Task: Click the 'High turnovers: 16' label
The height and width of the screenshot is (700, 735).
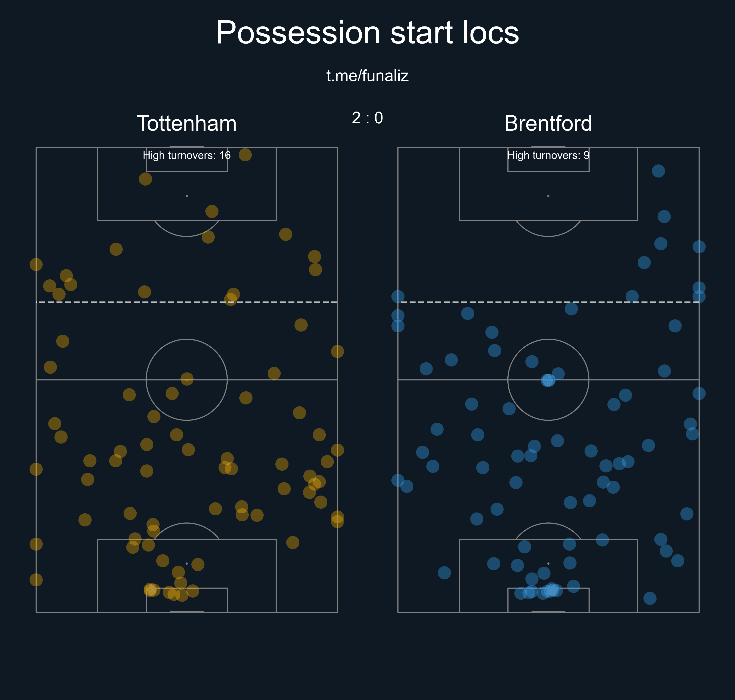Action: tap(186, 155)
